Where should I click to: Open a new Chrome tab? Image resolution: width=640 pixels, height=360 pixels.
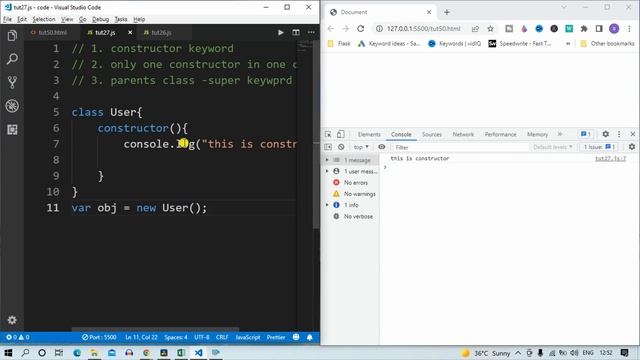(447, 12)
